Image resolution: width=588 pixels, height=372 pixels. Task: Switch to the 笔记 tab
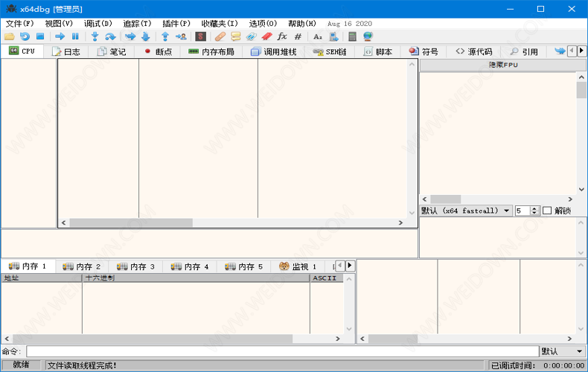pyautogui.click(x=112, y=51)
